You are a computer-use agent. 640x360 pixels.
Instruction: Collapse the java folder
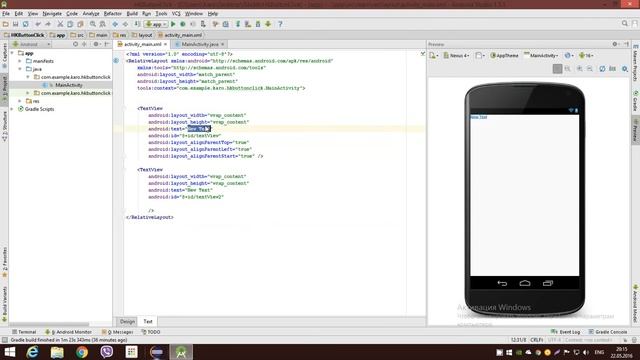pos(20,69)
